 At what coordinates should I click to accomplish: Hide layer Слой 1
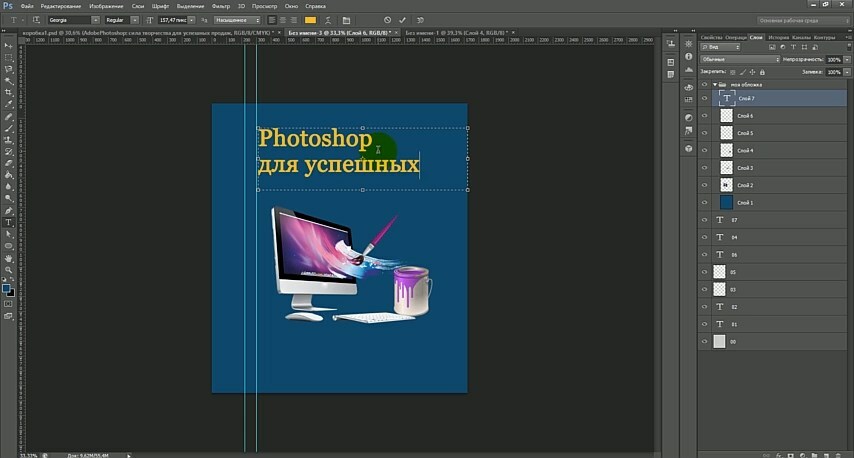(x=704, y=203)
